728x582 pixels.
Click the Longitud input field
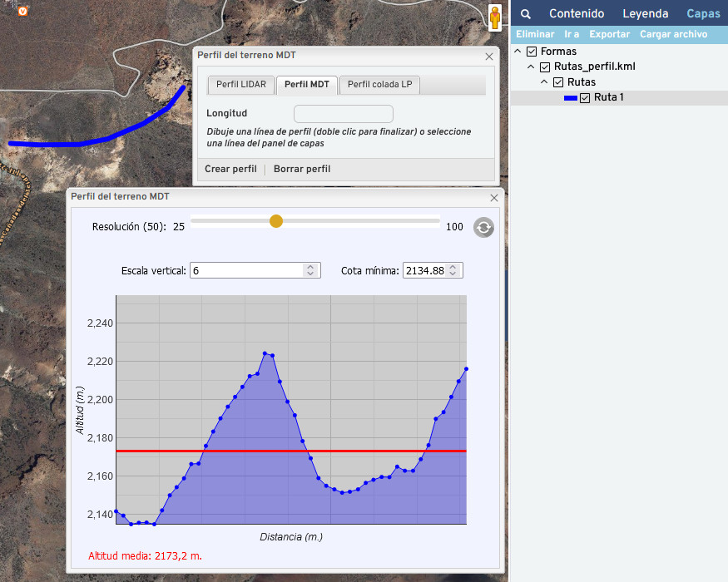[343, 114]
